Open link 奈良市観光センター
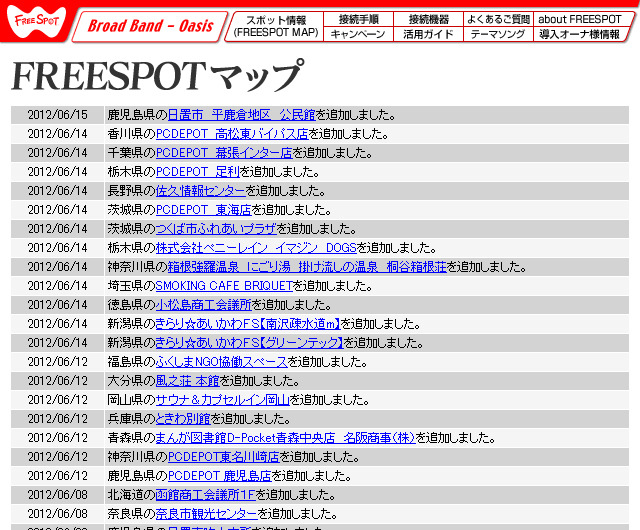640x530 pixels. [207, 514]
